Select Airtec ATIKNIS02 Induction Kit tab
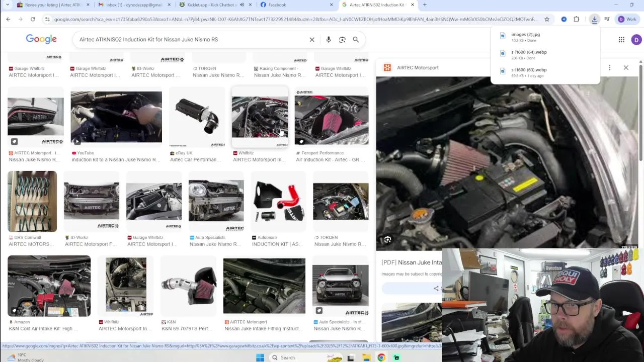The width and height of the screenshot is (644, 362). coord(377,5)
